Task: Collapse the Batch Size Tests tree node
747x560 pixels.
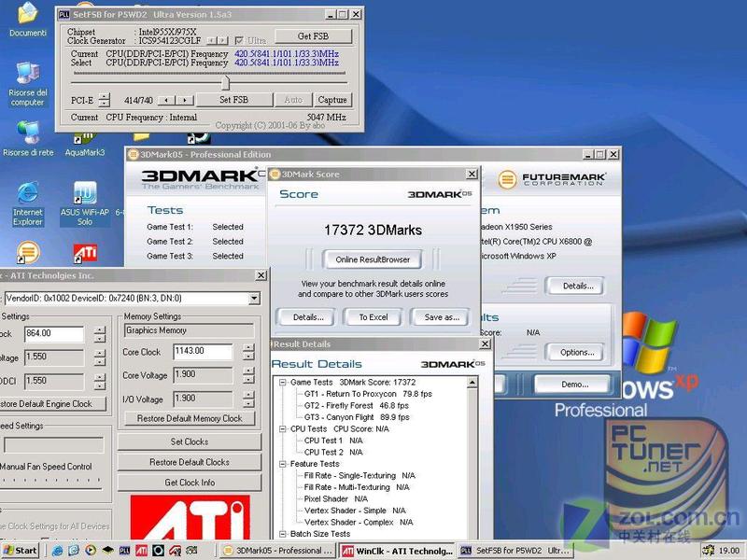Action: (x=283, y=534)
